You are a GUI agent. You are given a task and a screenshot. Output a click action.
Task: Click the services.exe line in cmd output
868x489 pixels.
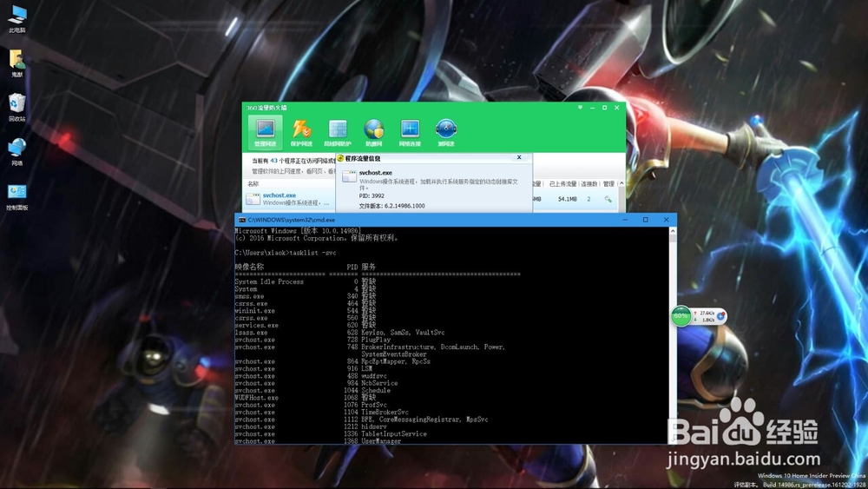pyautogui.click(x=305, y=325)
